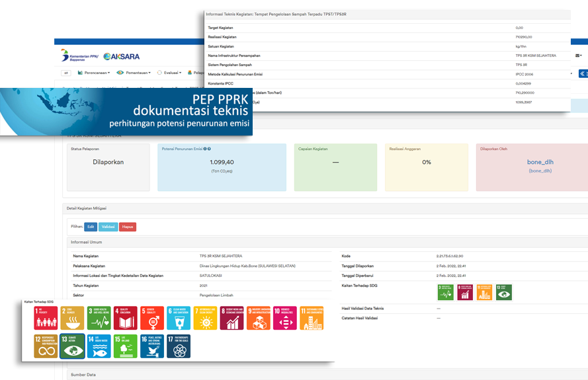588x380 pixels.
Task: Toggle the sidebar swap-arrows button
Action: [x=66, y=73]
